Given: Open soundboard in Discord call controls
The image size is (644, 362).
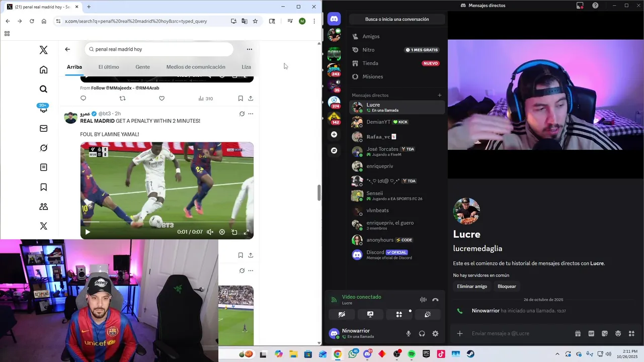Looking at the screenshot, I should [x=428, y=314].
